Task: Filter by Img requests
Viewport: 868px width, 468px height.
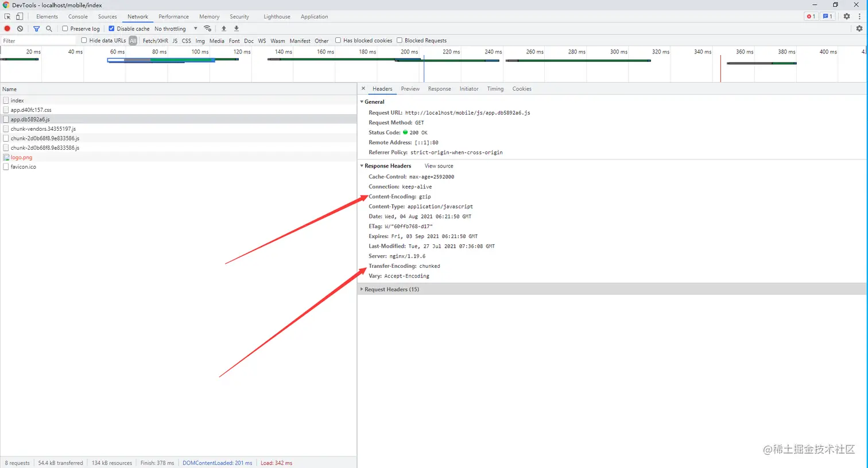Action: point(200,41)
